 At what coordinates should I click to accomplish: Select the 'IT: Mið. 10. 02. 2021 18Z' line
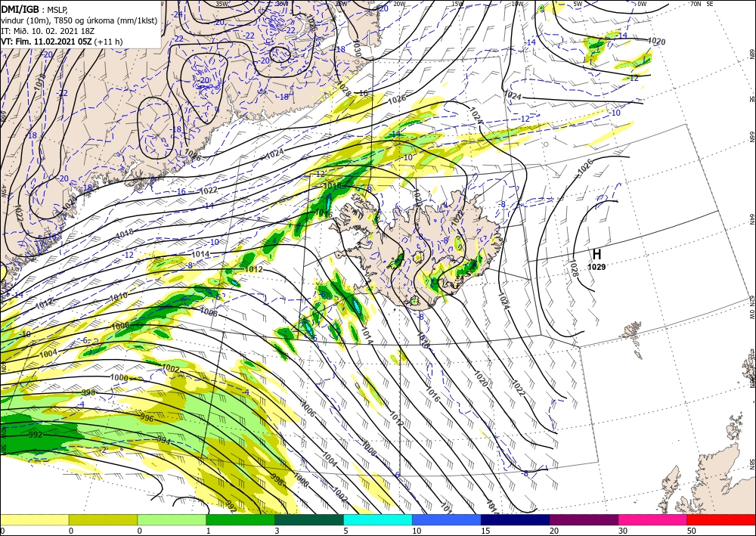click(x=48, y=31)
